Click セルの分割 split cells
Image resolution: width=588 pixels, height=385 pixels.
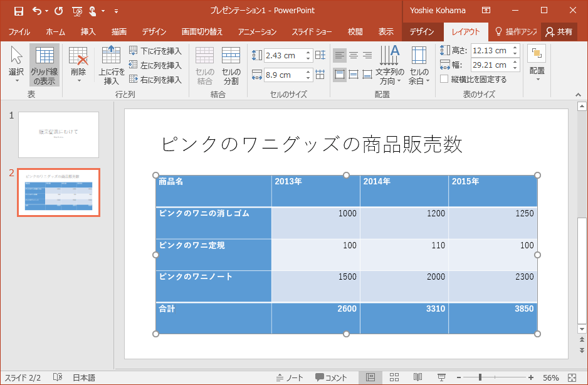click(231, 65)
